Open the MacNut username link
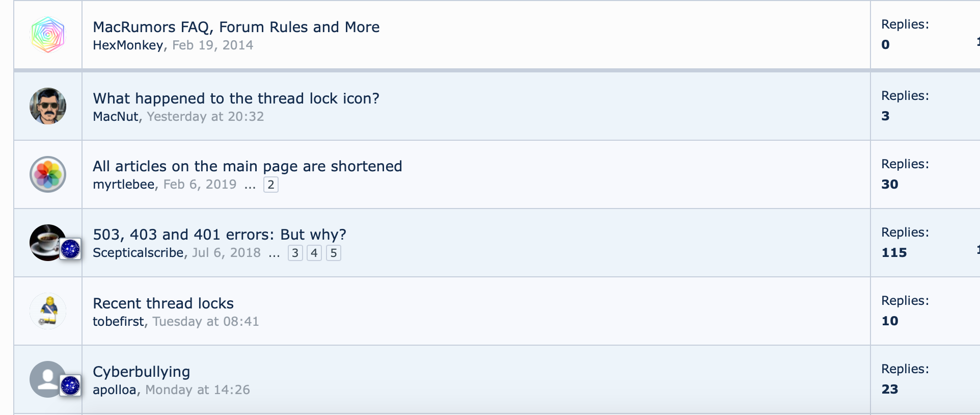 (115, 117)
